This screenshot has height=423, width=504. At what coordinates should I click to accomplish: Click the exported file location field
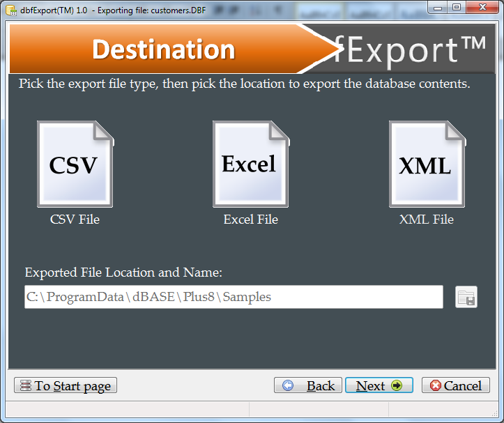(234, 297)
